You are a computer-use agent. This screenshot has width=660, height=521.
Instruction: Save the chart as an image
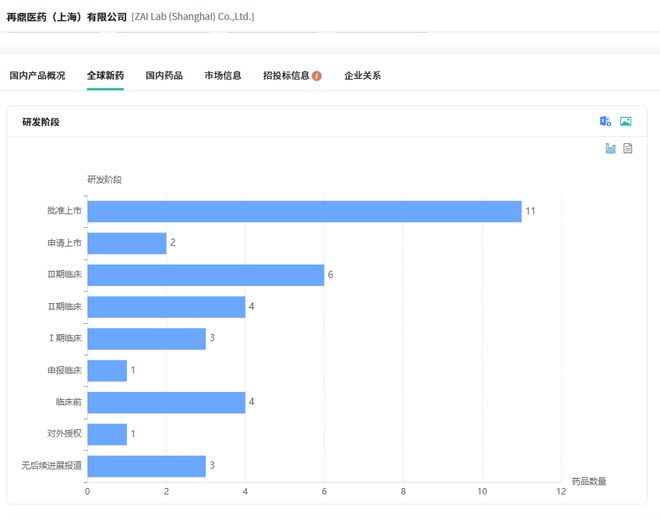(x=625, y=122)
